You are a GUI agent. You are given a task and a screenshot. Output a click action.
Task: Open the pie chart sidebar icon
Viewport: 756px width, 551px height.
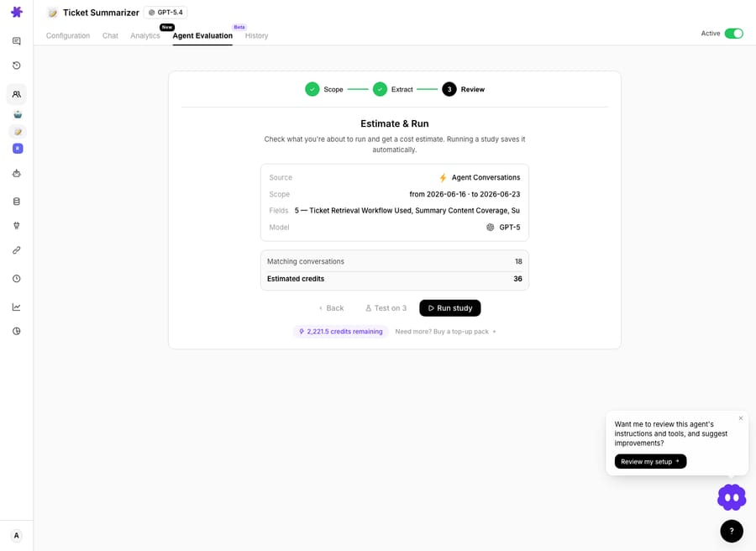tap(17, 331)
